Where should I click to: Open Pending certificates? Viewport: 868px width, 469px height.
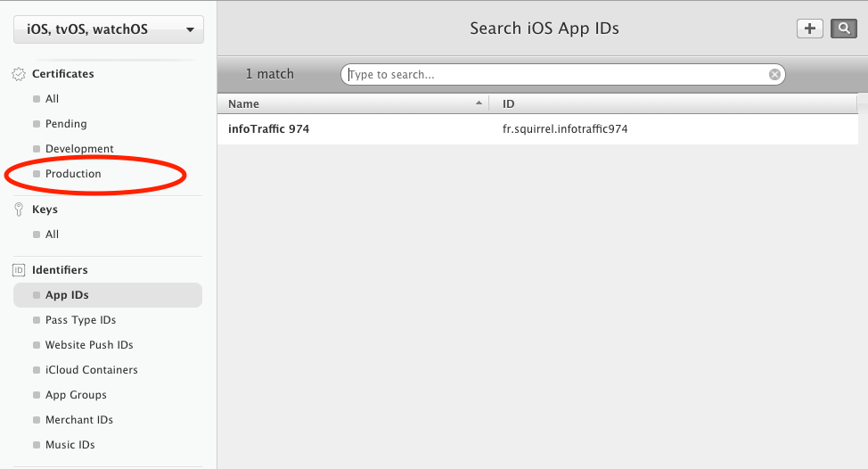click(x=66, y=124)
